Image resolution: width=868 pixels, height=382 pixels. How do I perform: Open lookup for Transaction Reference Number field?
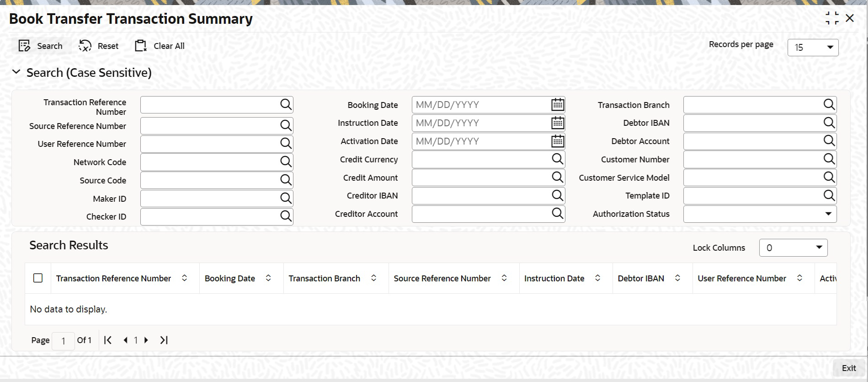coord(286,105)
